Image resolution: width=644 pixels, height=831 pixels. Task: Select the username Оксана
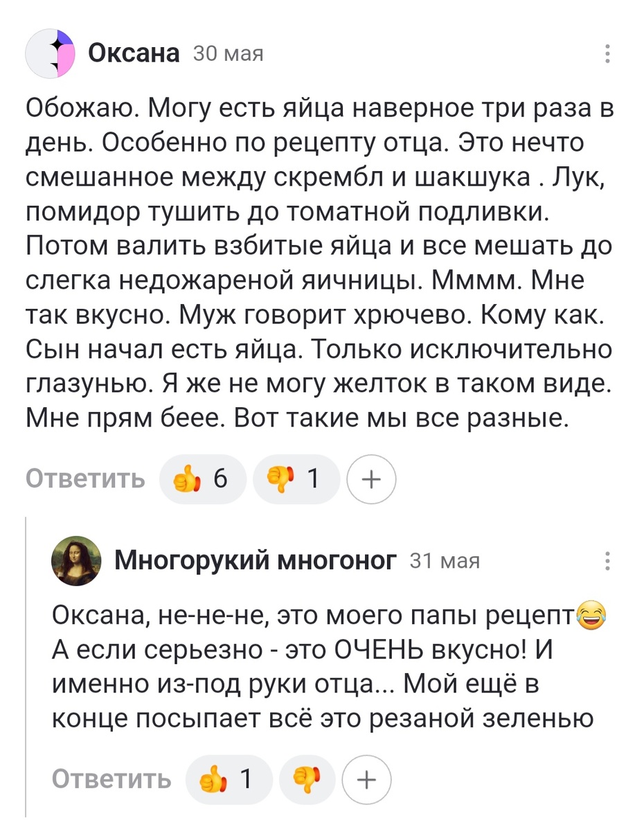coord(134,53)
